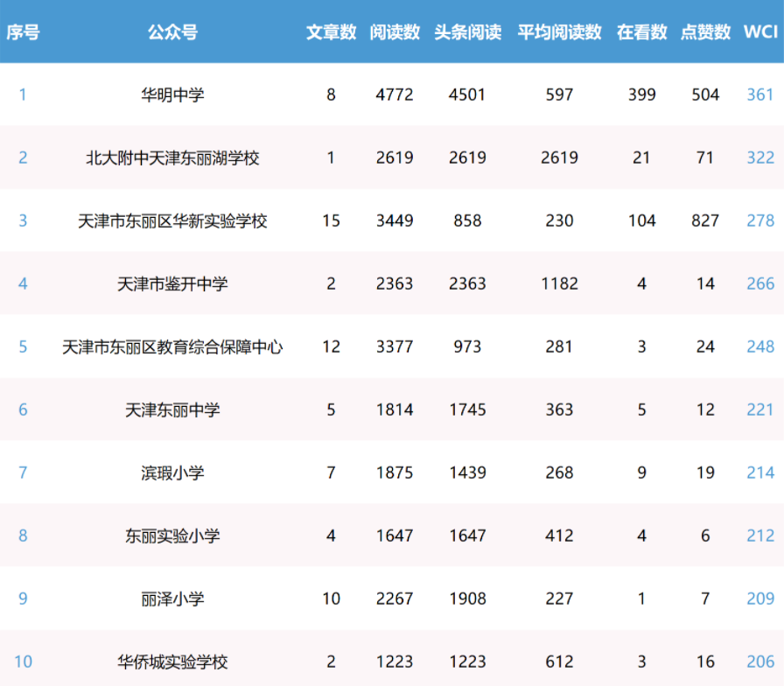Click 平均阅读数 value 597
Image resolution: width=784 pixels, height=686 pixels.
(x=559, y=94)
